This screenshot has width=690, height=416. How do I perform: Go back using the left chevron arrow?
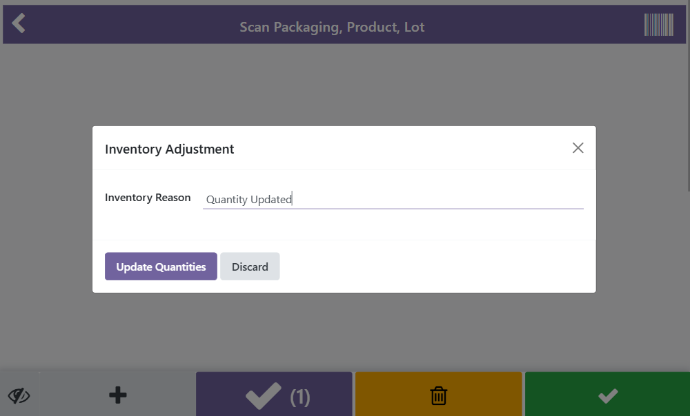[18, 24]
